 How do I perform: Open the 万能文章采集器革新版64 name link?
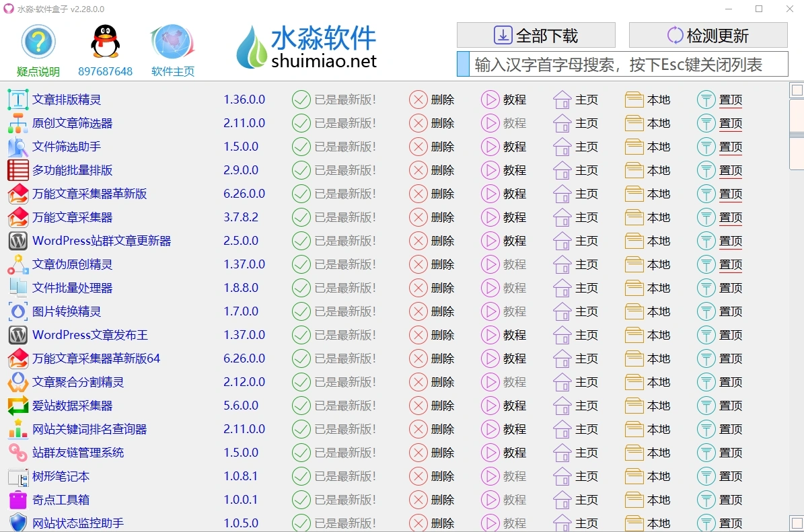click(x=96, y=358)
